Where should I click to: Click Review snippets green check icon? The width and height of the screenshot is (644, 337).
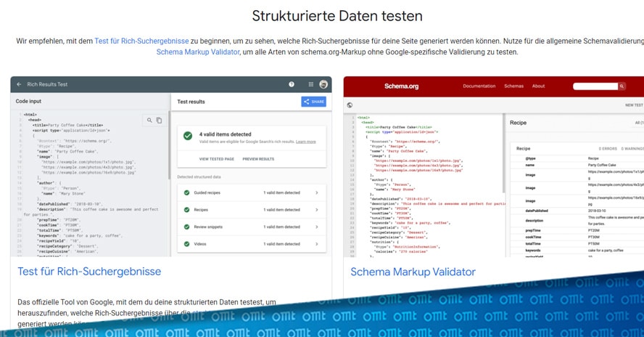(x=187, y=227)
